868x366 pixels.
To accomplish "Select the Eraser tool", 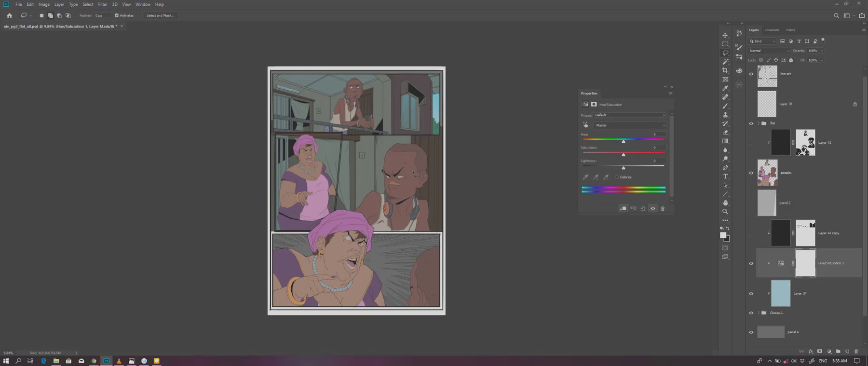I will click(x=725, y=132).
